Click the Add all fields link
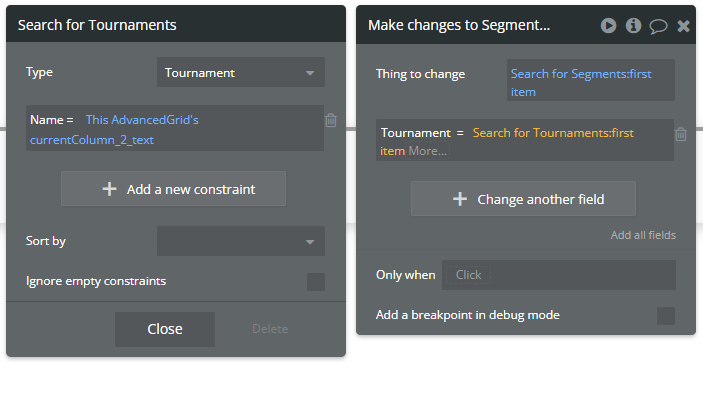The height and width of the screenshot is (416, 703). 643,235
